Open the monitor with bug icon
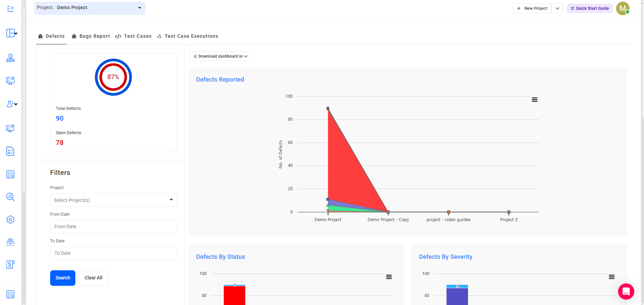The width and height of the screenshot is (644, 305). tap(10, 128)
